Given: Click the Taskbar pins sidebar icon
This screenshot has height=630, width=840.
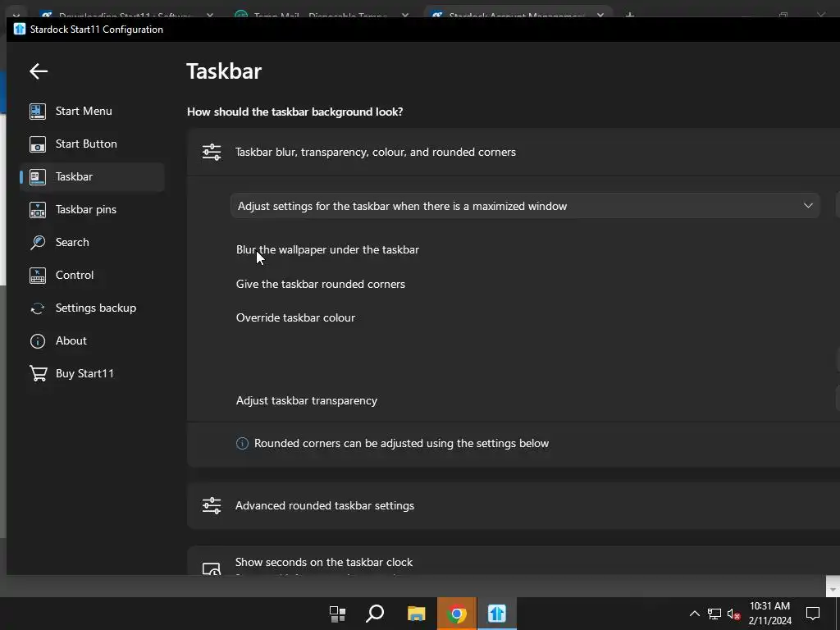Looking at the screenshot, I should pyautogui.click(x=38, y=209).
